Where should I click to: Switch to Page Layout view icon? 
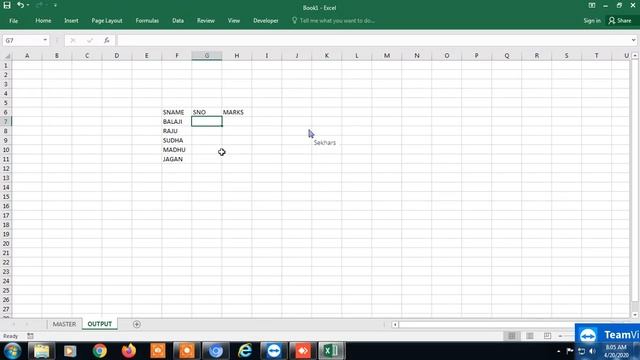pos(530,336)
